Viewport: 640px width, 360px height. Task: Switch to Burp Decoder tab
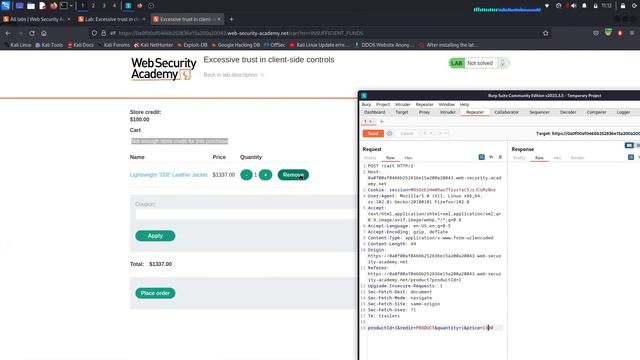pos(568,112)
